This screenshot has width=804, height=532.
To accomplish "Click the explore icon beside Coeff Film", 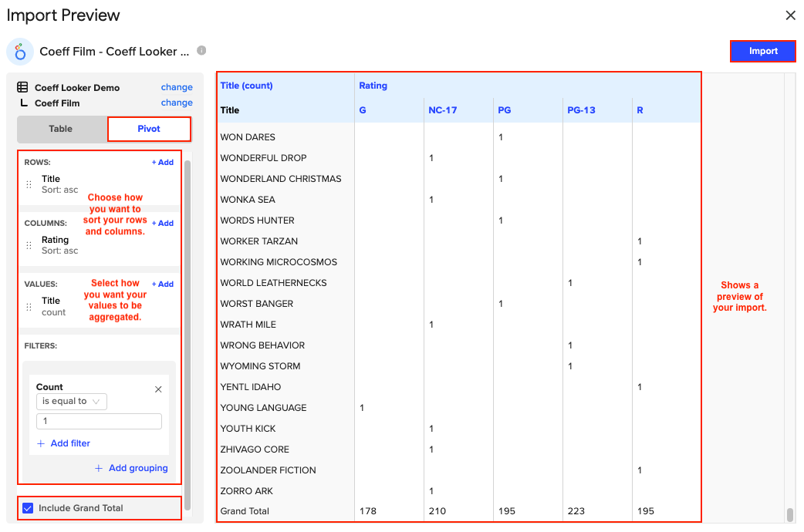I will tap(23, 101).
